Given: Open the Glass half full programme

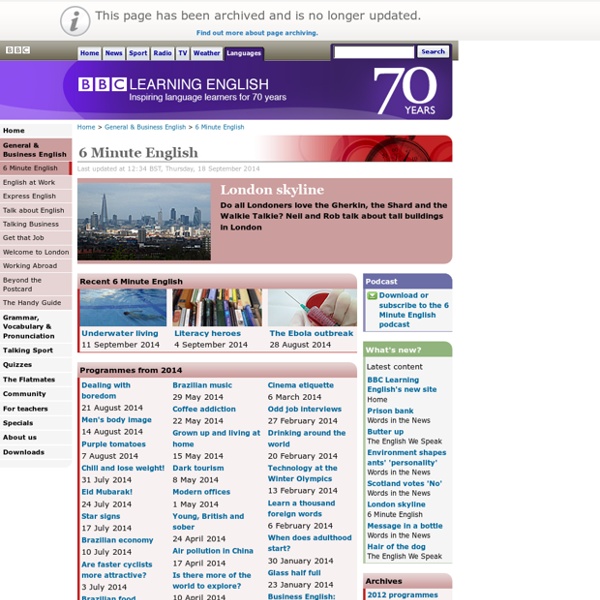Looking at the screenshot, I should [294, 573].
